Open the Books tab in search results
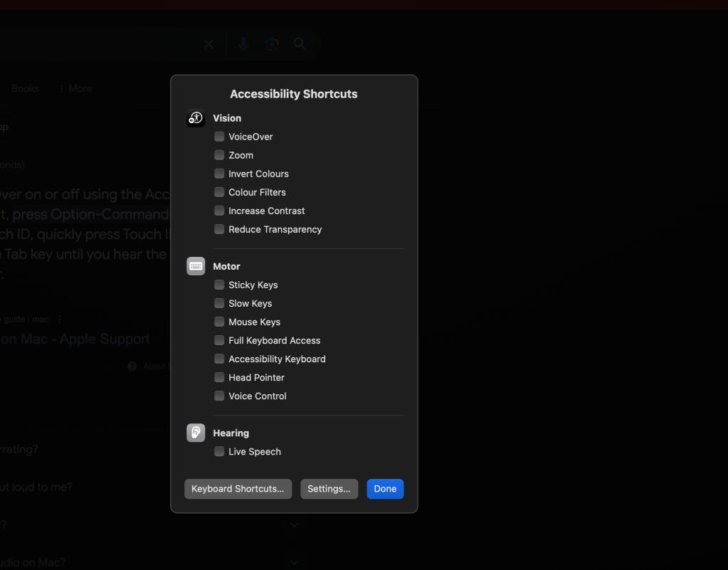 pos(25,89)
